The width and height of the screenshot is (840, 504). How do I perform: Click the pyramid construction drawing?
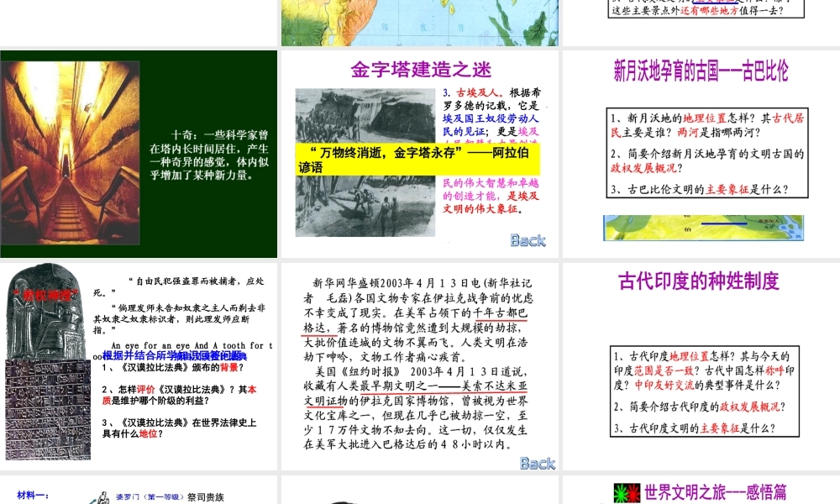(365, 162)
